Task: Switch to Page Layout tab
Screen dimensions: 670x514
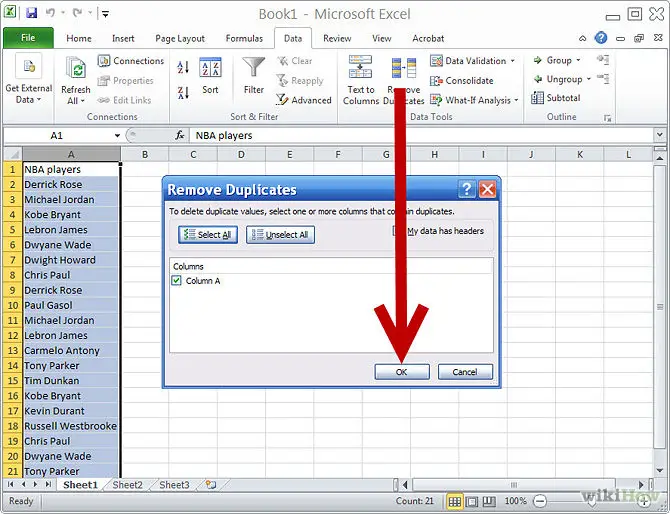Action: coord(180,38)
